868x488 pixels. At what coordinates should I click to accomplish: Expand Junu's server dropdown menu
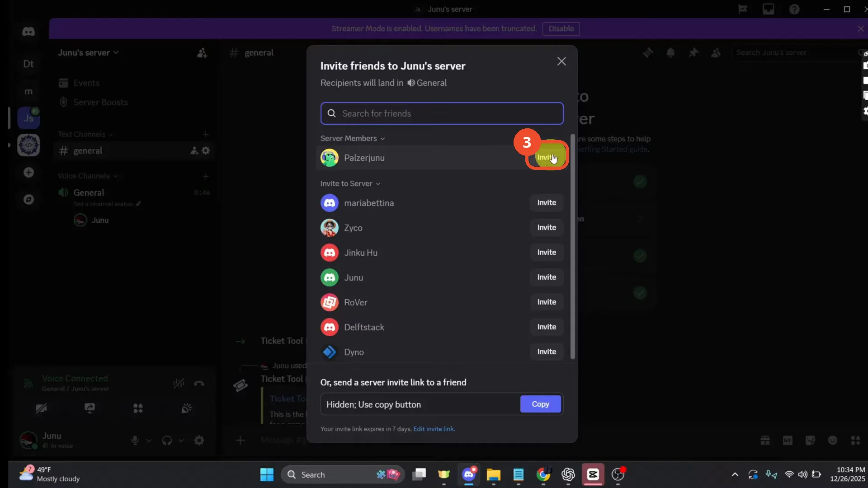[88, 53]
